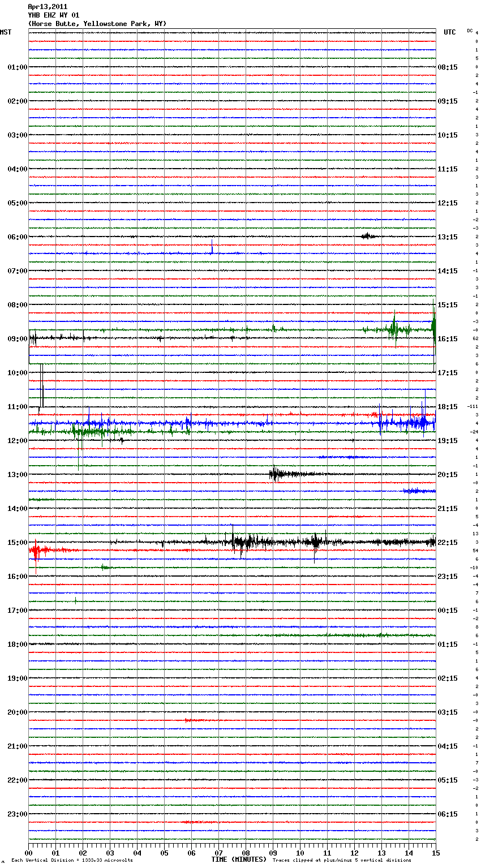Click minute 12 on the time axis
The image size is (481, 868).
[354, 853]
